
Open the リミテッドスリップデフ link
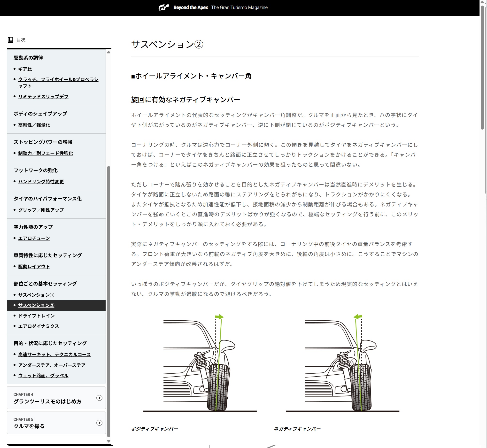point(43,97)
